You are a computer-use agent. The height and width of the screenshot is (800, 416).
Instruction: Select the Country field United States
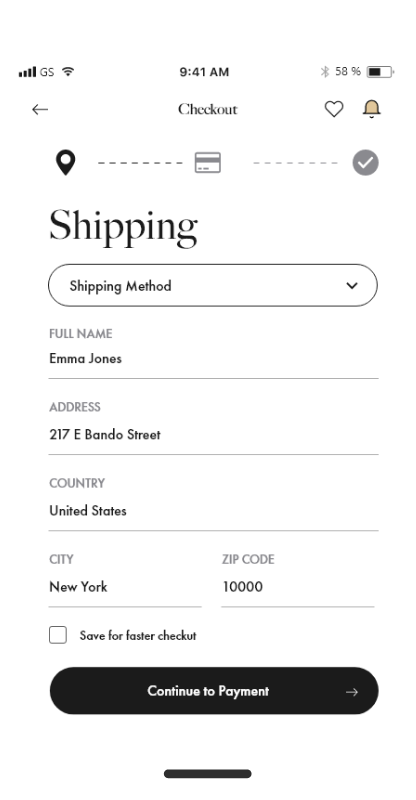(213, 511)
